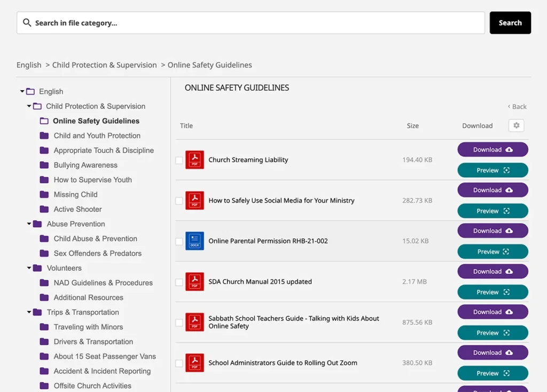This screenshot has width=547, height=392.
Task: Click the PDF icon for School Administrators Guide
Action: [194, 363]
